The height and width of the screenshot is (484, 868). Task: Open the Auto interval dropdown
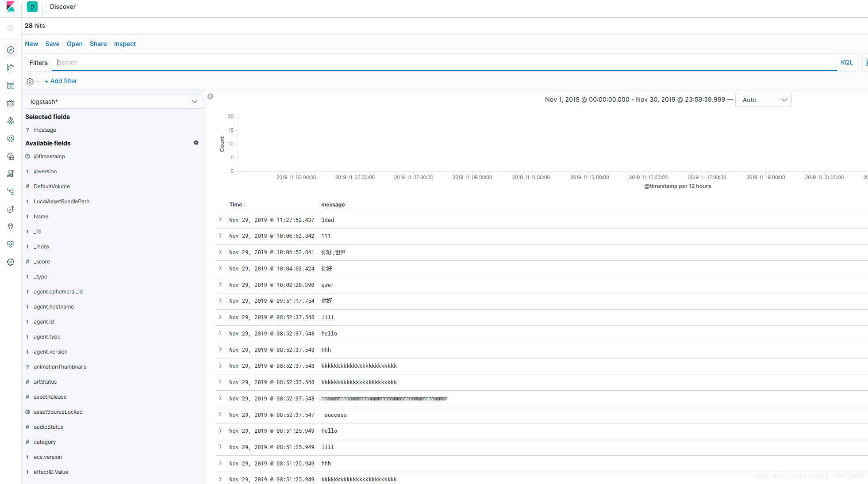coord(763,100)
